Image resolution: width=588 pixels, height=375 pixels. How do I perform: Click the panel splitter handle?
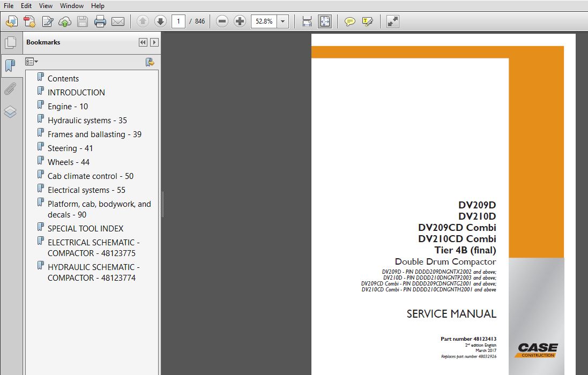click(162, 204)
